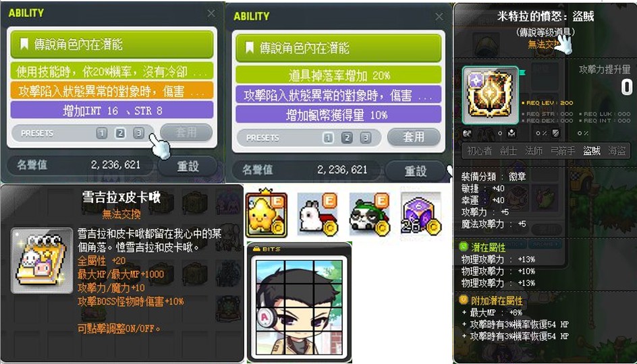Click 重設 button in right Ability window
Viewport: 637px width, 364px height.
tap(415, 171)
